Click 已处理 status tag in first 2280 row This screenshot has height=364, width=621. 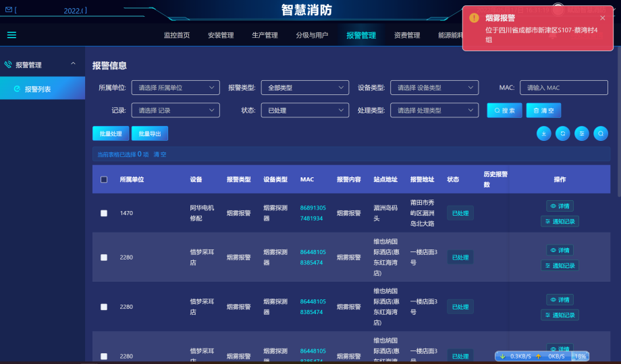(460, 257)
